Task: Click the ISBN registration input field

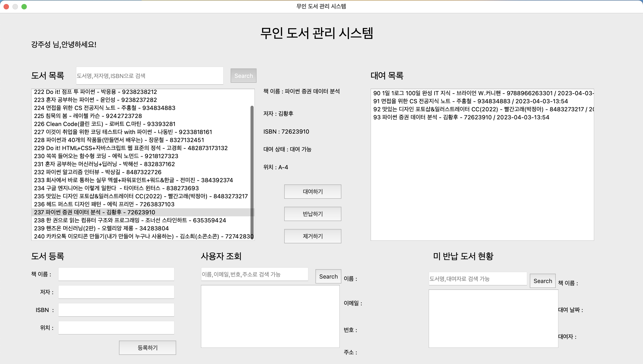Action: (116, 310)
